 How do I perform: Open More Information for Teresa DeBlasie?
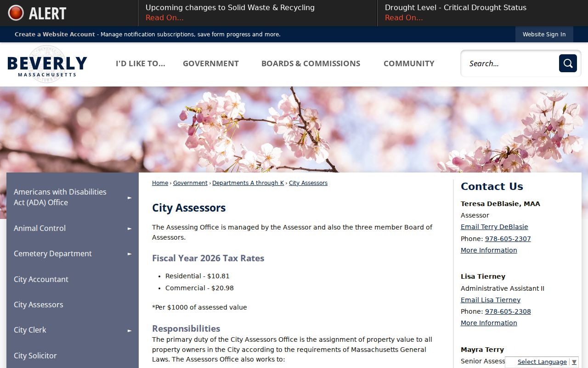pos(489,250)
